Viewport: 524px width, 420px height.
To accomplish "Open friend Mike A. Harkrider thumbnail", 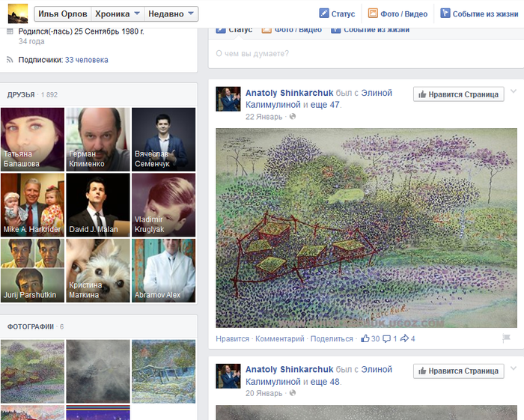I will click(32, 205).
